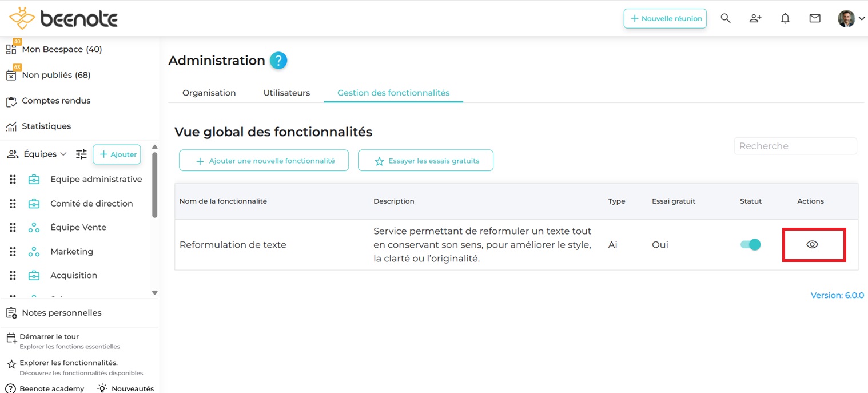Switch to the Utilisateurs tab

[286, 93]
